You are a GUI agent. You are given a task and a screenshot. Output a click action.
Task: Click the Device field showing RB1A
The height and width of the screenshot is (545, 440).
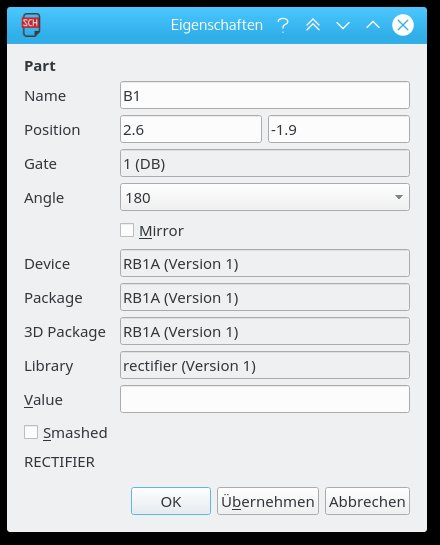coord(265,263)
